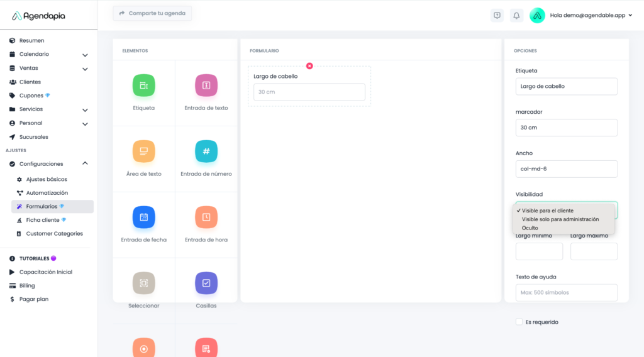Open the notifications bell icon
This screenshot has height=357, width=644.
tap(516, 15)
